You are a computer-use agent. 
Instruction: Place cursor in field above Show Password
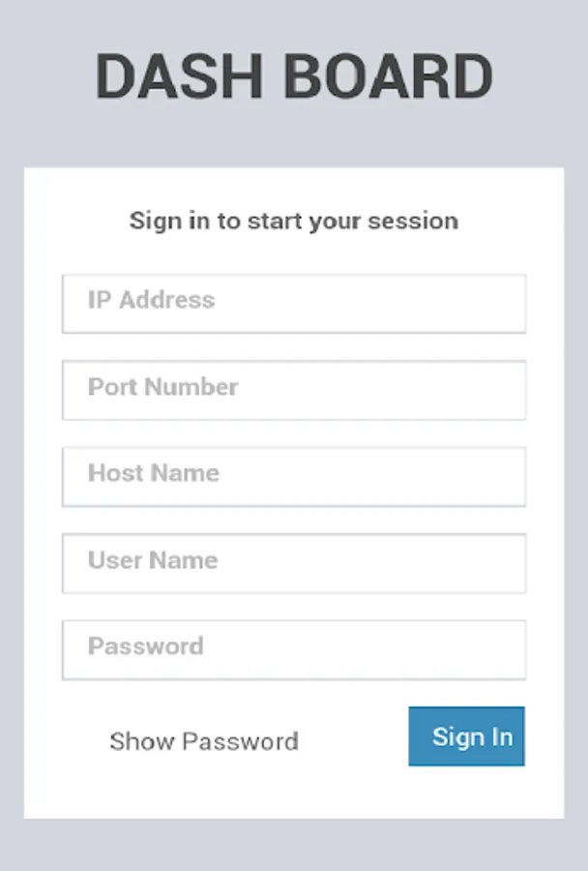(x=294, y=649)
